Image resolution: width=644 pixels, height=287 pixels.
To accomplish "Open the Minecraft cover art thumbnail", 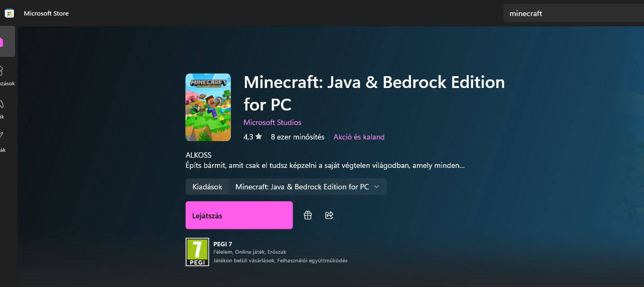I will click(208, 107).
